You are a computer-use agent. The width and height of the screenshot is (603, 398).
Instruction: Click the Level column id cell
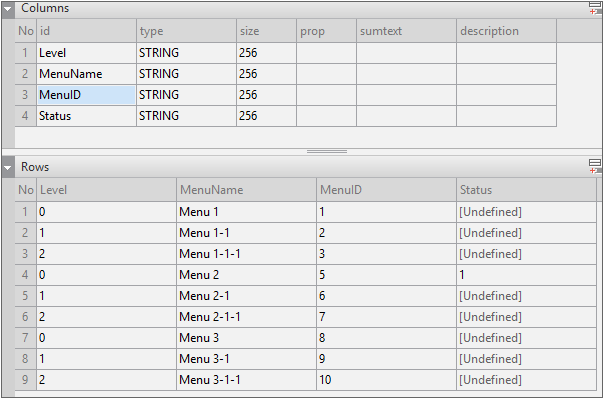[x=87, y=53]
